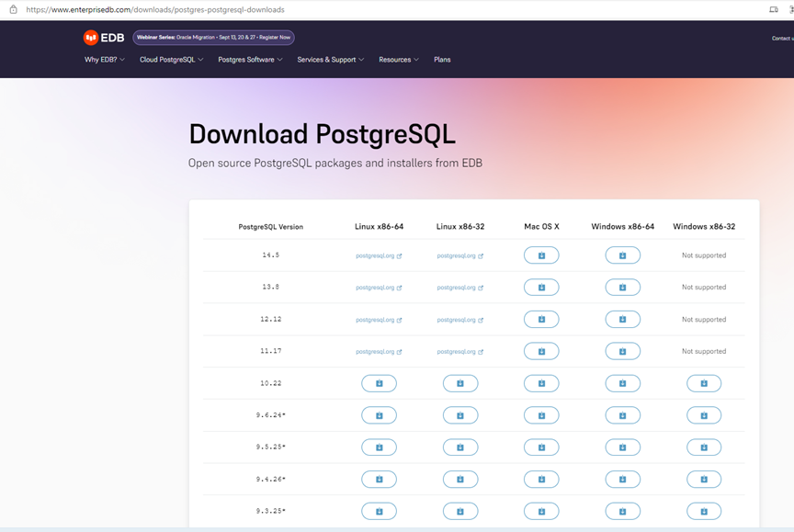The width and height of the screenshot is (794, 532).
Task: Click the Mac OS X column header
Action: coord(541,226)
